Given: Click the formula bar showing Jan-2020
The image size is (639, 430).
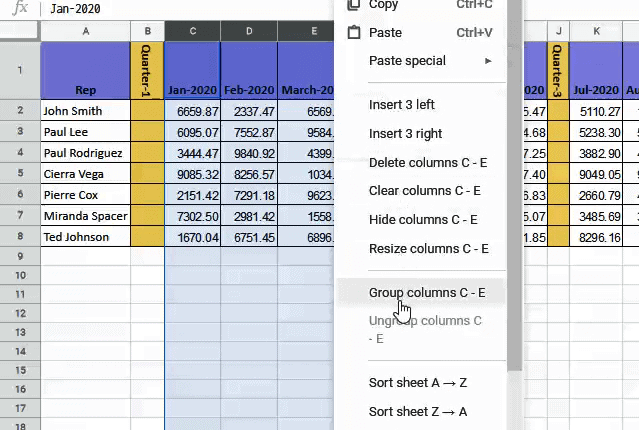Looking at the screenshot, I should coord(180,9).
